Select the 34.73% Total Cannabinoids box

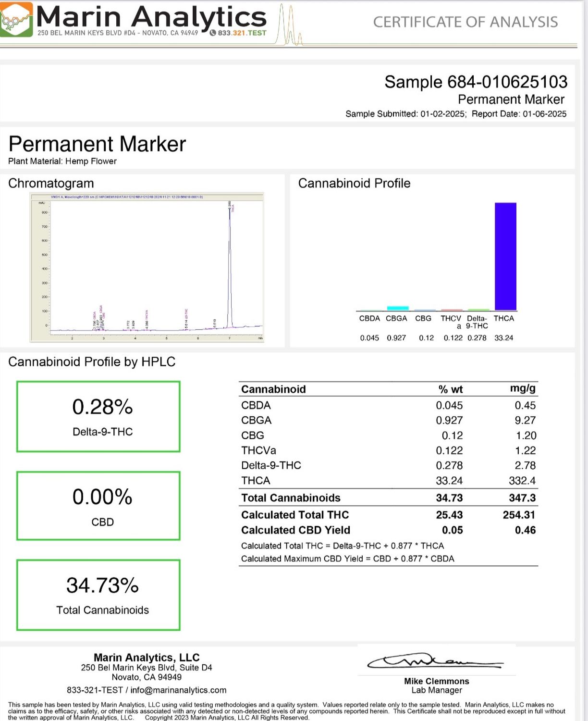coord(98,595)
